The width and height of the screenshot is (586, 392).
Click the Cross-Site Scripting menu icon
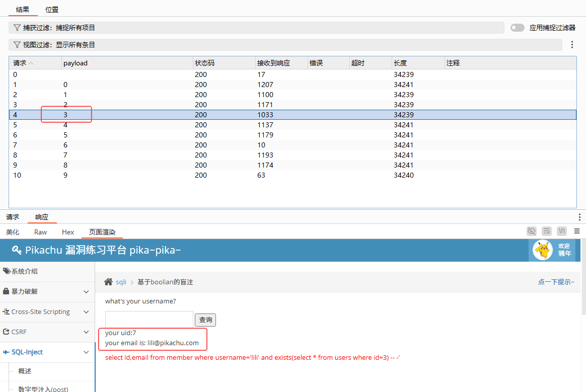(6, 311)
